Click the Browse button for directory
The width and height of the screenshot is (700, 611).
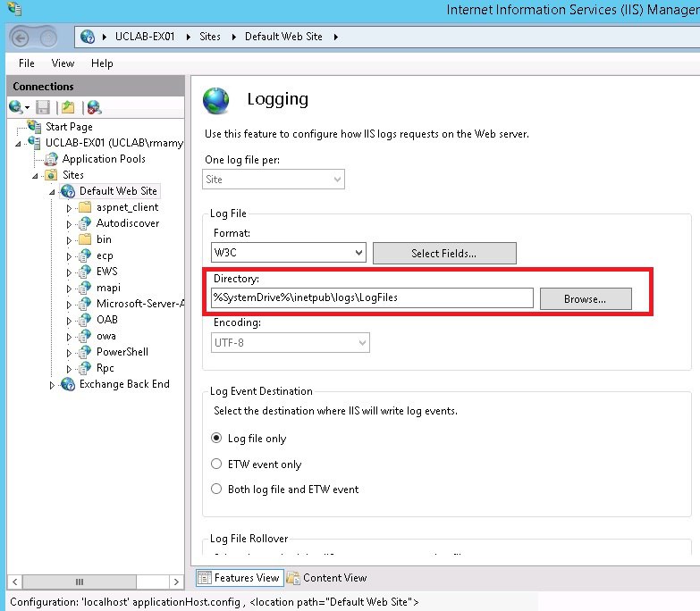pyautogui.click(x=586, y=299)
